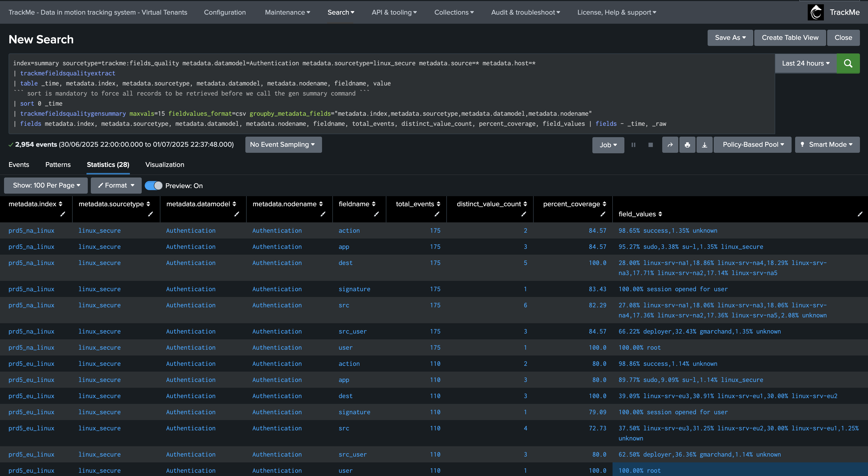Expand the No Event Sampling dropdown

click(x=283, y=144)
